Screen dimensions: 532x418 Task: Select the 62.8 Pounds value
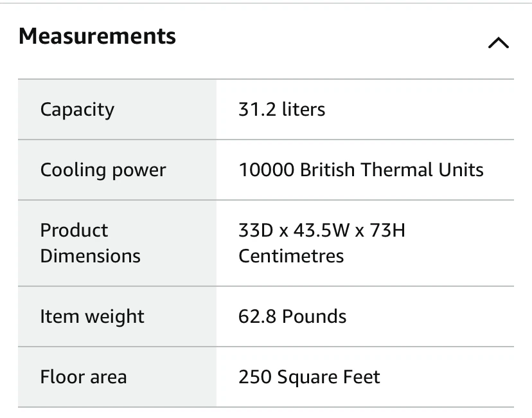292,316
